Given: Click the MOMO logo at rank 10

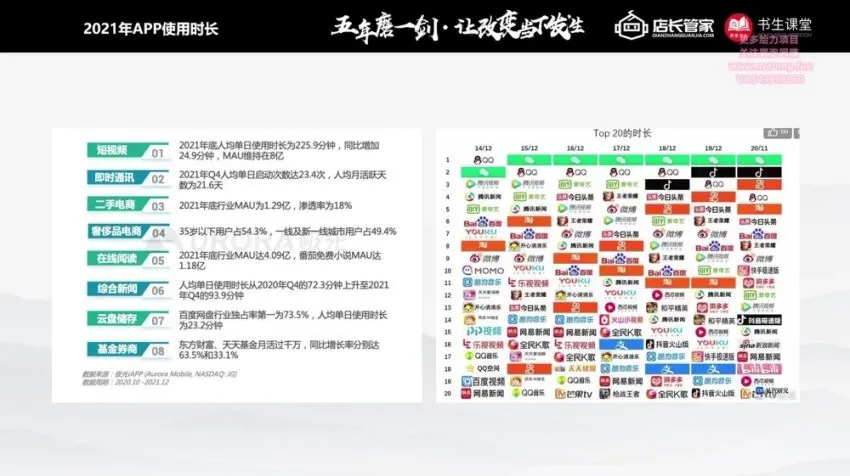Looking at the screenshot, I should (483, 270).
